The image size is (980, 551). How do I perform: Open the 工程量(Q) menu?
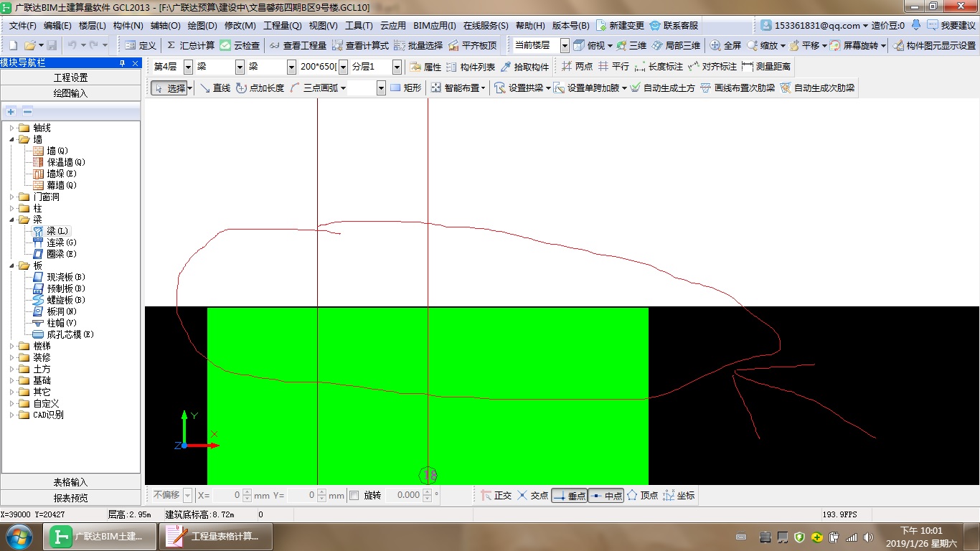coord(283,25)
